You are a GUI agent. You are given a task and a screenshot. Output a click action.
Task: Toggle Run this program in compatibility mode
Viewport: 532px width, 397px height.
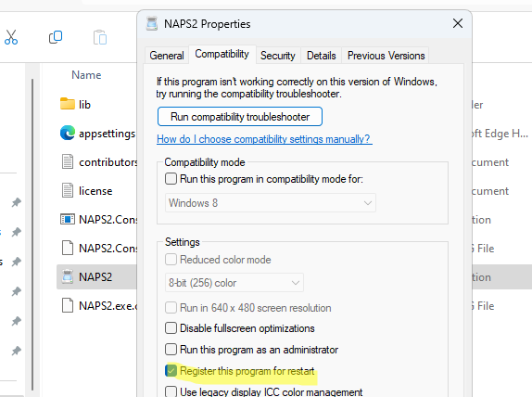171,179
